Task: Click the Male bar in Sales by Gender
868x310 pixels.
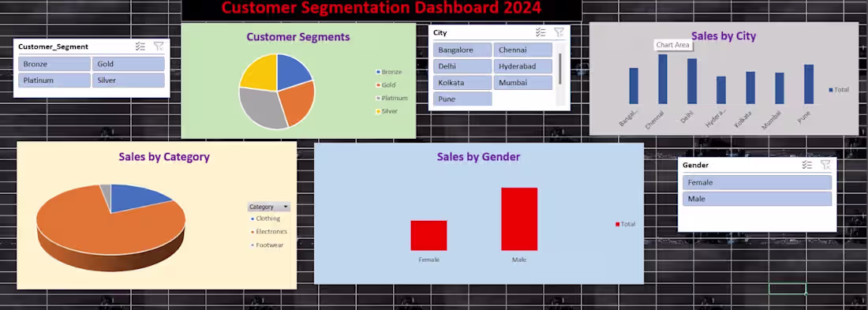Action: [519, 219]
